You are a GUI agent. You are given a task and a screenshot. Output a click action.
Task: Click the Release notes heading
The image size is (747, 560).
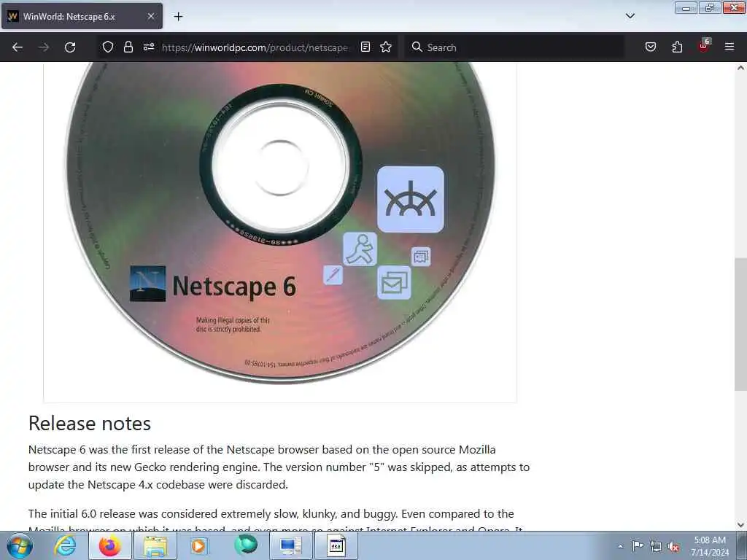90,424
